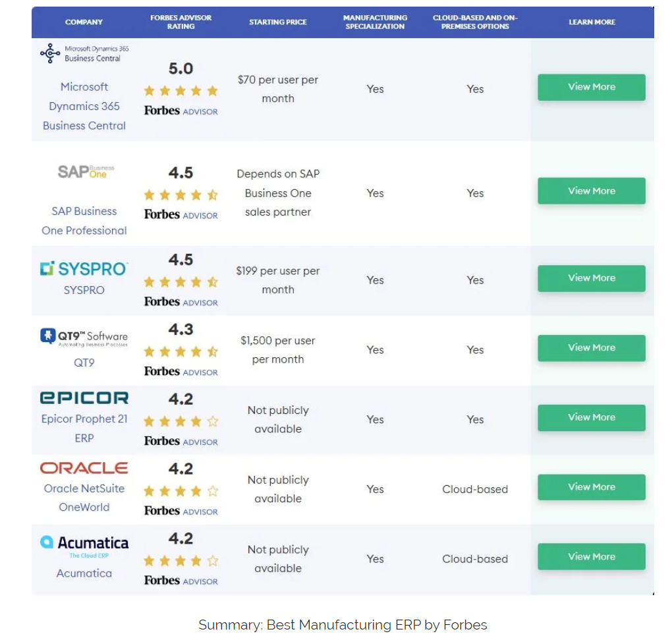The image size is (672, 644).
Task: Open View More for Microsoft Dynamics 365
Action: [x=591, y=87]
